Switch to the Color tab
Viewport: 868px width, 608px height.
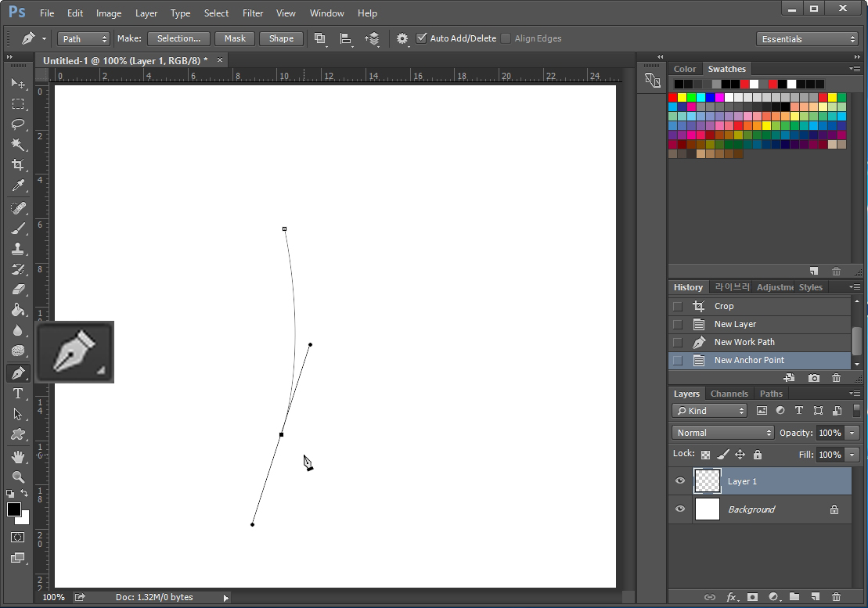coord(685,69)
